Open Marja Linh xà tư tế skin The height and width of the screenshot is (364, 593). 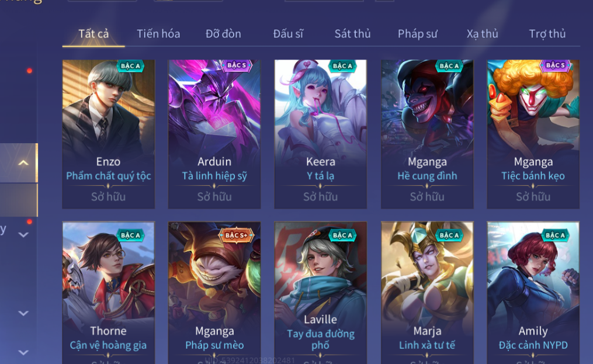tap(427, 293)
